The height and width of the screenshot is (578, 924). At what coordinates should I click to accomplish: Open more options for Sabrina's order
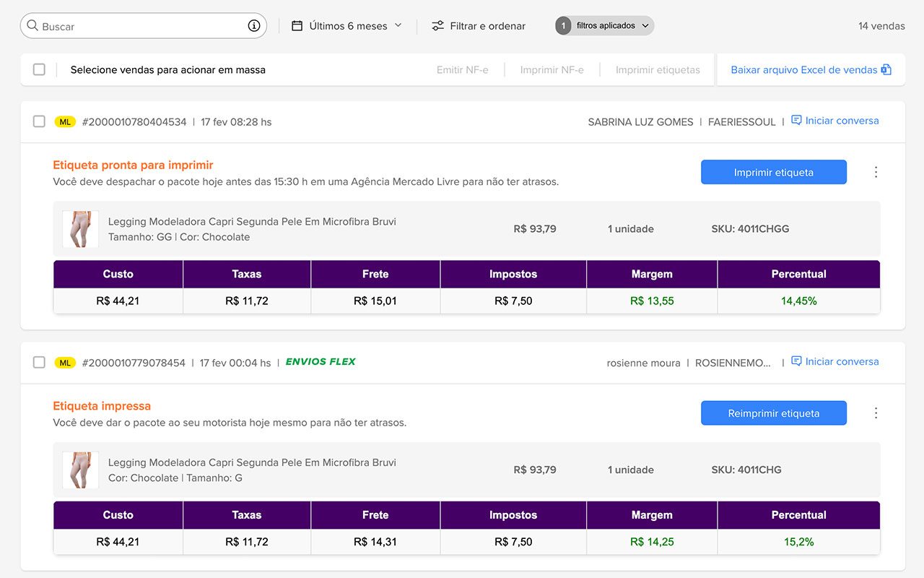pyautogui.click(x=876, y=172)
